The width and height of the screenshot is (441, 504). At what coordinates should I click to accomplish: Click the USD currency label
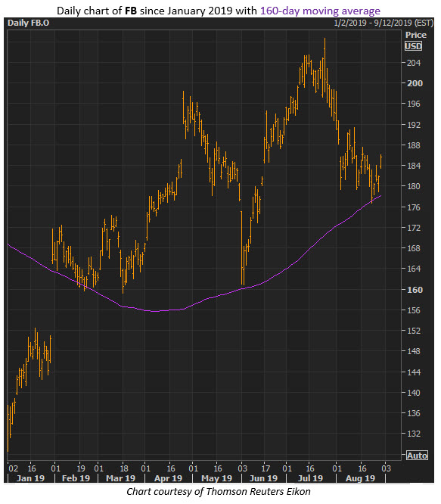coord(413,46)
